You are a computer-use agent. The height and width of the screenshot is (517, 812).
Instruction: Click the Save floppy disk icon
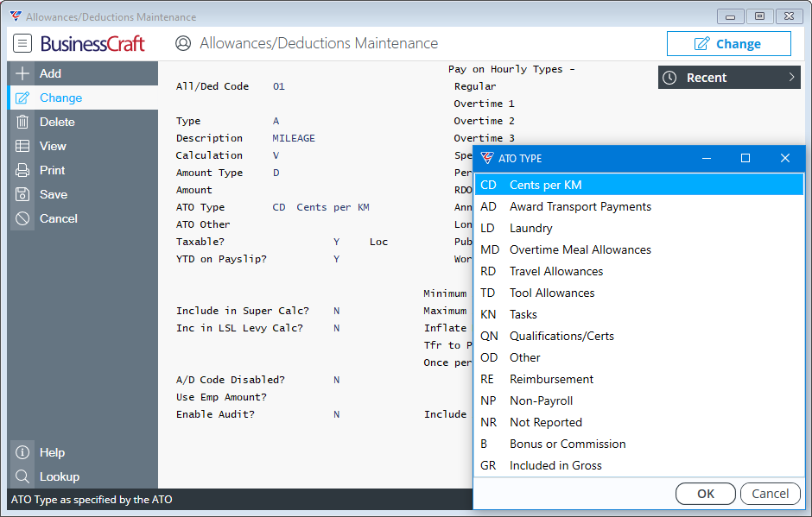click(22, 194)
